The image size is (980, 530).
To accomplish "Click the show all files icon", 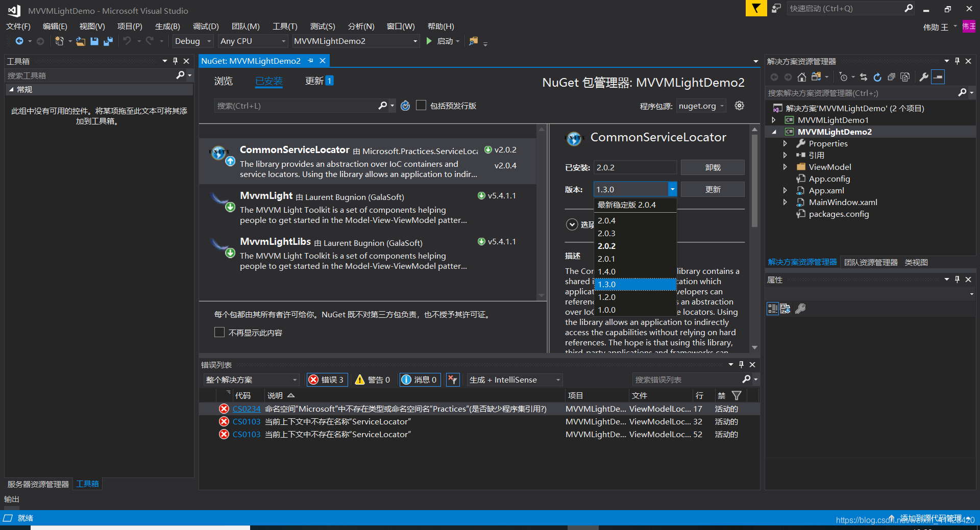I will (905, 77).
